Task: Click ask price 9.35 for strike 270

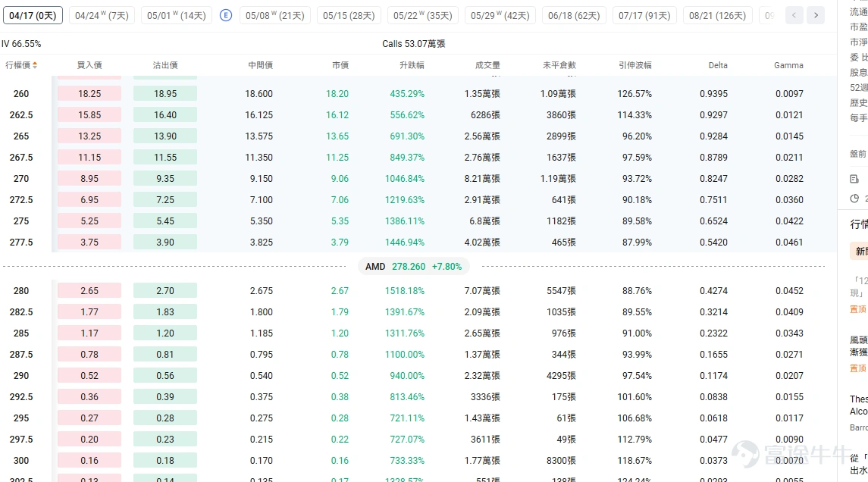Action: pyautogui.click(x=165, y=179)
